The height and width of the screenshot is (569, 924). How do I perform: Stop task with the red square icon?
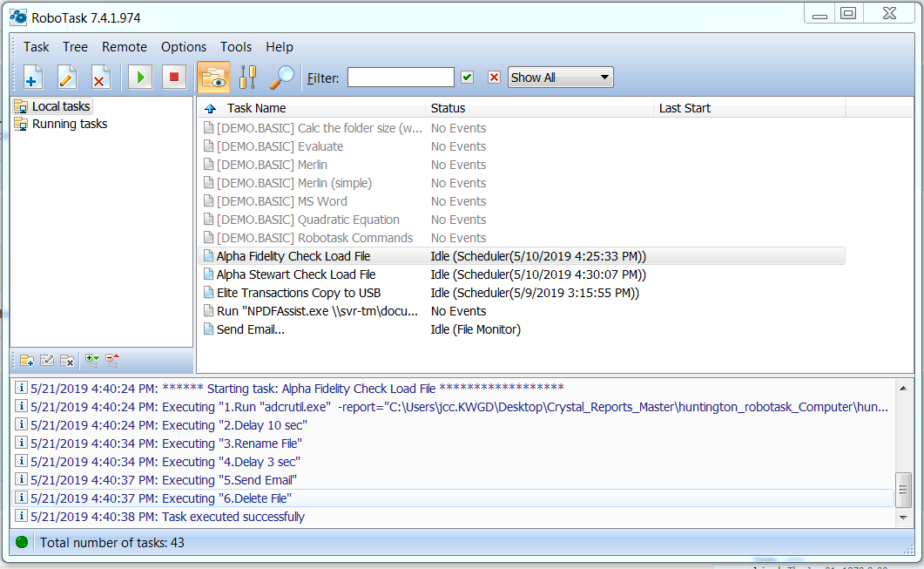click(x=173, y=78)
